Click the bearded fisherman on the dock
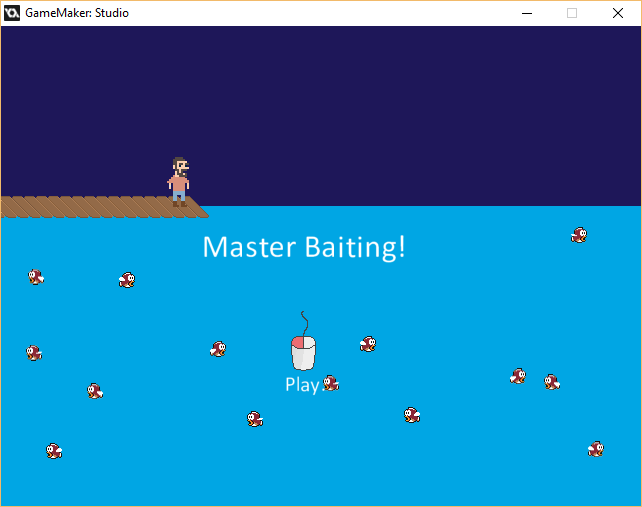 point(179,182)
